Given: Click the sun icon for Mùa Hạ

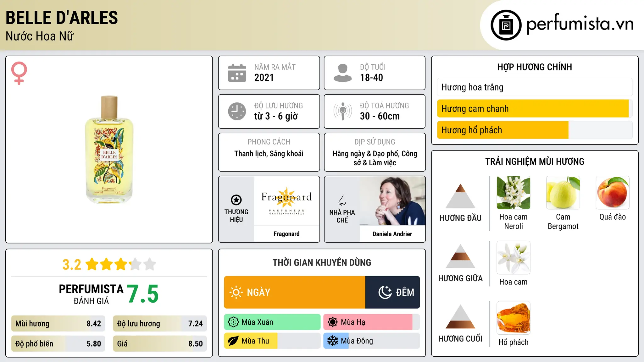Looking at the screenshot, I should point(333,322).
